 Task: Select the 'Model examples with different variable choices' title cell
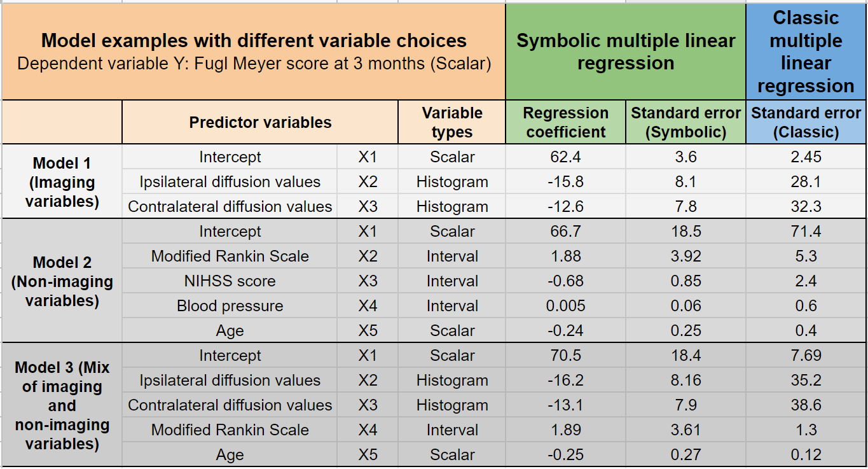click(254, 52)
